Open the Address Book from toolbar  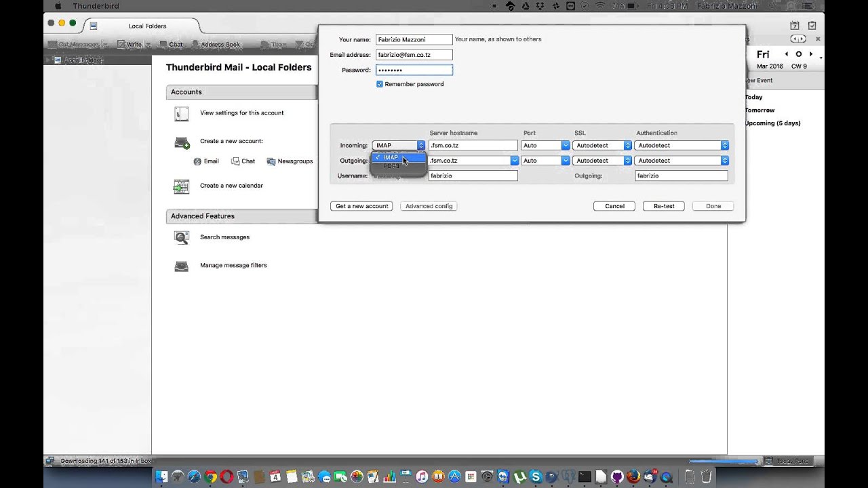click(216, 45)
